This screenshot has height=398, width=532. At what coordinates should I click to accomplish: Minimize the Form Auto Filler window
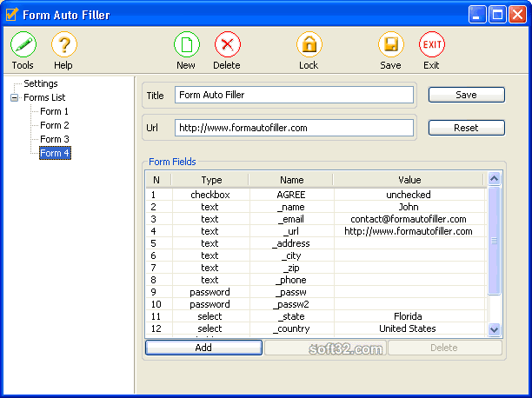(477, 15)
